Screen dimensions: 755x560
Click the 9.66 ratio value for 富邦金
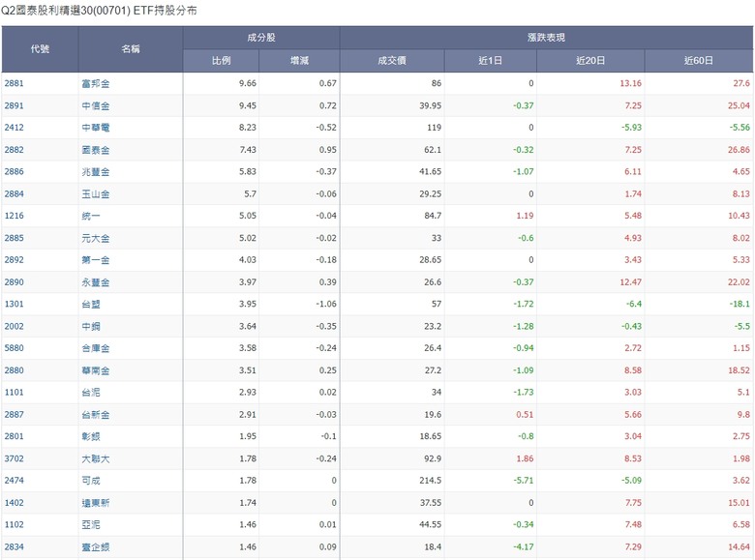(248, 83)
